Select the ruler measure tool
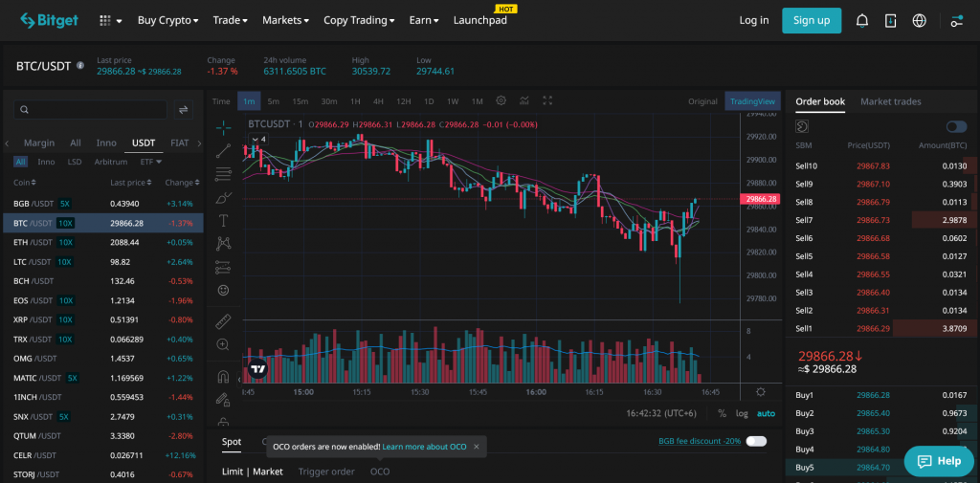Screen dimensions: 980x483 coord(223,320)
